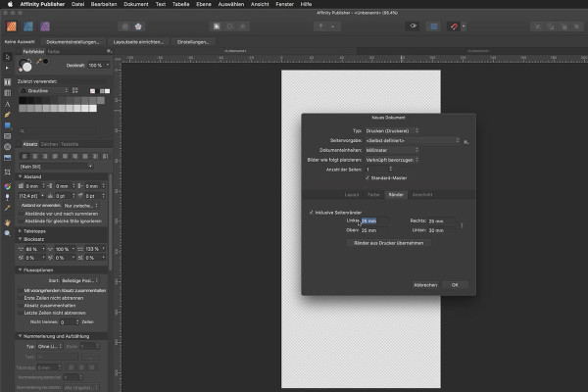Select the blue Rectangle shape tool
Viewport: 588px width, 392px height.
click(8, 125)
